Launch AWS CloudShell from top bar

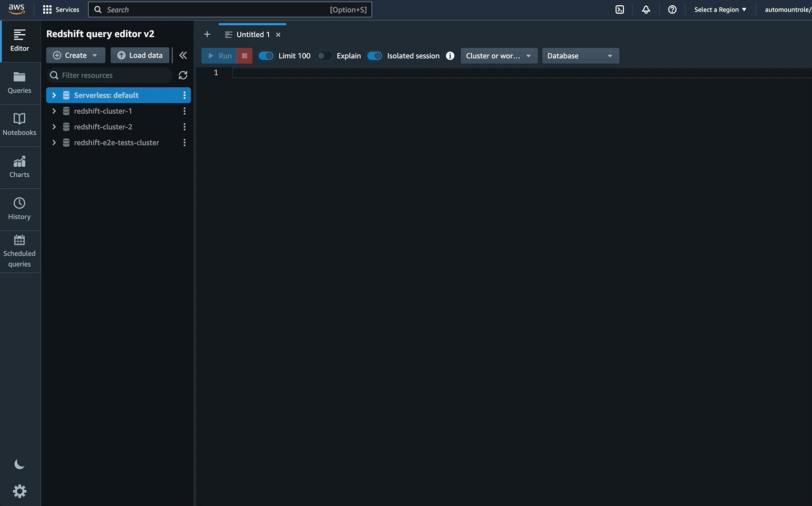[x=620, y=9]
